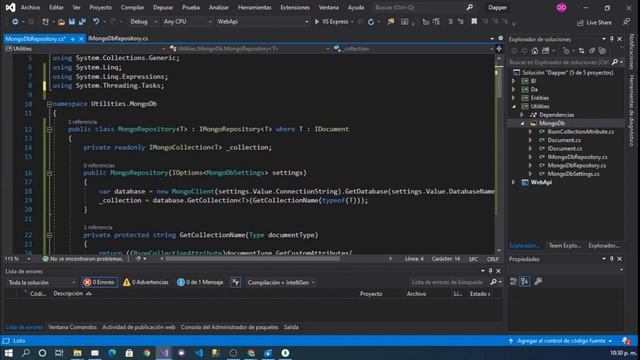Click the Open File folder icon
This screenshot has width=640, height=360.
point(61,22)
